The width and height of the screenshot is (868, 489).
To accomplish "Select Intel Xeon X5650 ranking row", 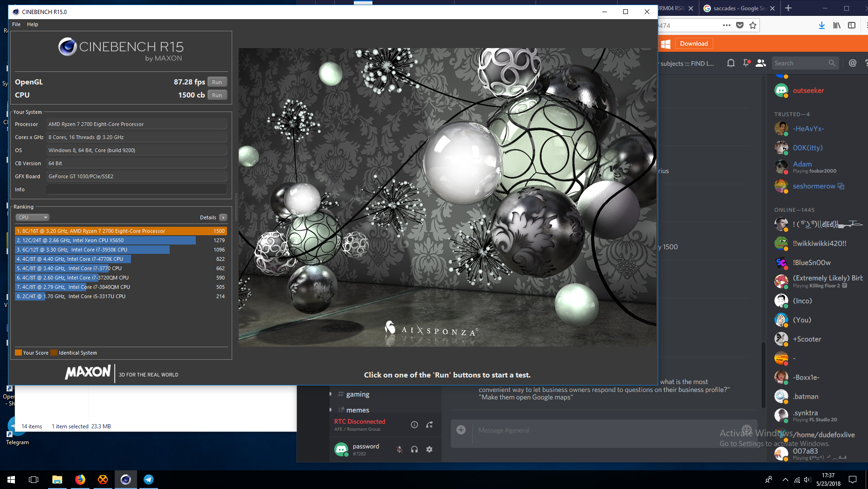I will click(121, 240).
